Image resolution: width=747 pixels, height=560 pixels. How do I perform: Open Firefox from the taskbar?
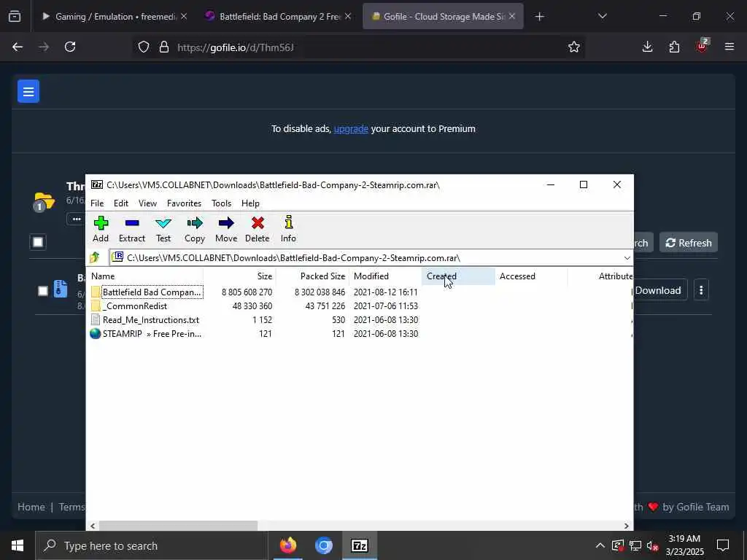[287, 545]
